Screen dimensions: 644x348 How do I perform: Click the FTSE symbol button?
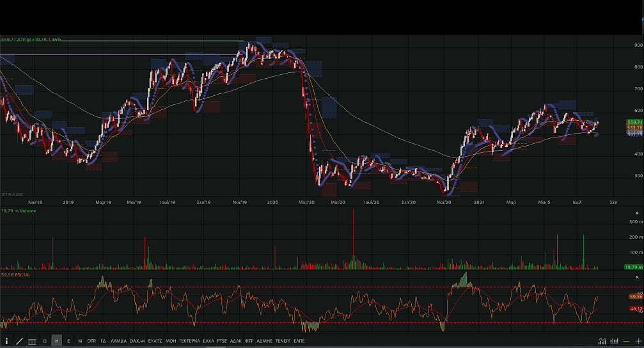click(x=222, y=341)
